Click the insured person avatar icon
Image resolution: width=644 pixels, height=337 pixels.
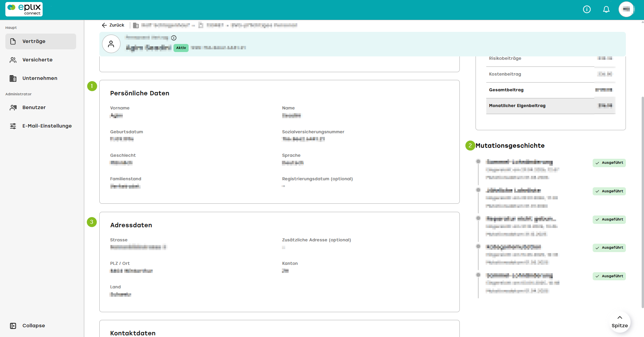pos(111,44)
